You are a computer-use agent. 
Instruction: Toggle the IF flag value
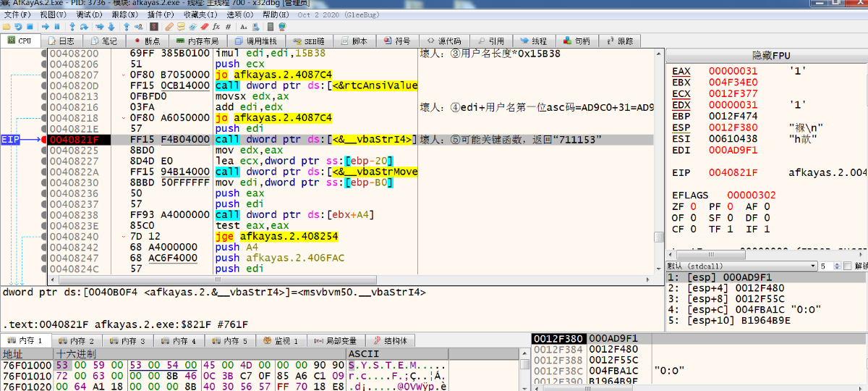pyautogui.click(x=766, y=229)
